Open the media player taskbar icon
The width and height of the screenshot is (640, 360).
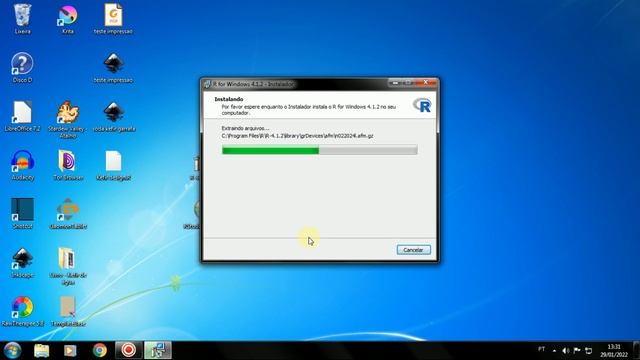(70, 350)
